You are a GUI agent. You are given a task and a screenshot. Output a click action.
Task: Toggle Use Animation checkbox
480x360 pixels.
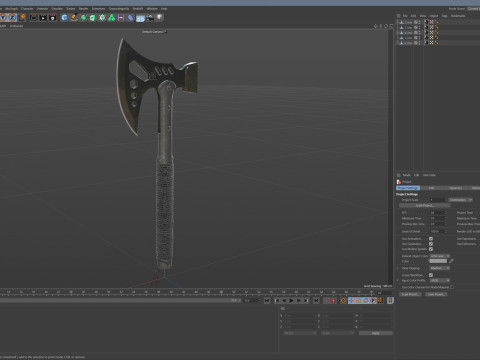pos(431,239)
